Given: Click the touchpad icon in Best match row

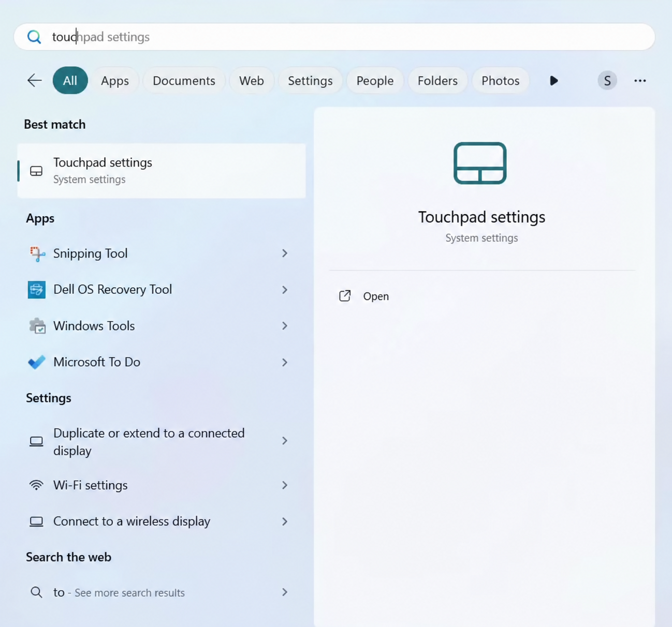Looking at the screenshot, I should coord(36,171).
